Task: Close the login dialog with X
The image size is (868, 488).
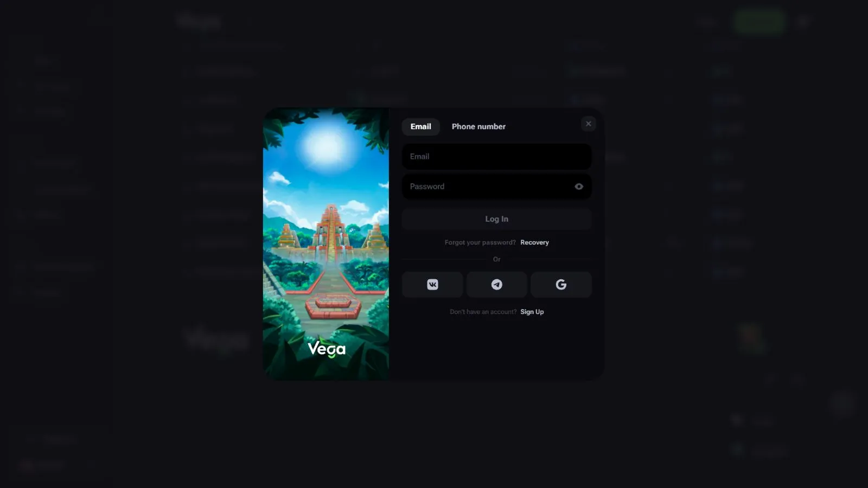Action: [x=588, y=124]
